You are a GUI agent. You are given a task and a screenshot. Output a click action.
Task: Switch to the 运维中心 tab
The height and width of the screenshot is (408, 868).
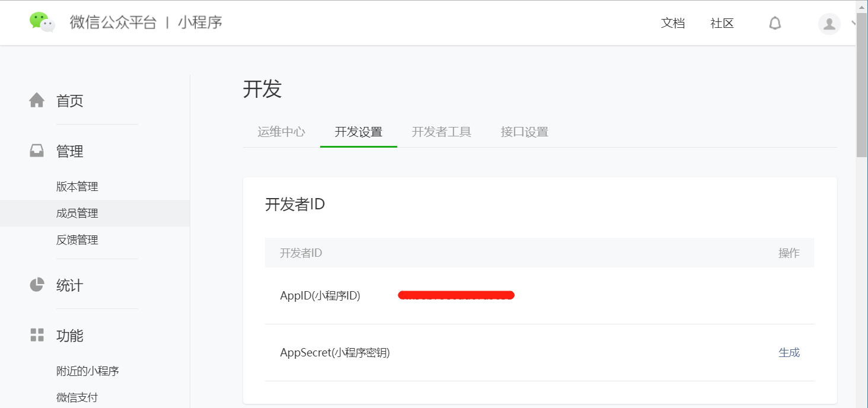click(282, 132)
